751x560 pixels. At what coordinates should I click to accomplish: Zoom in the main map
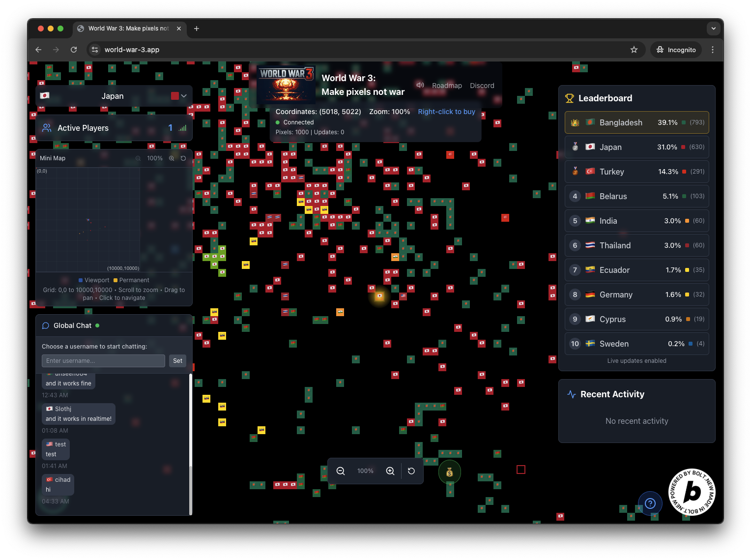pyautogui.click(x=390, y=471)
